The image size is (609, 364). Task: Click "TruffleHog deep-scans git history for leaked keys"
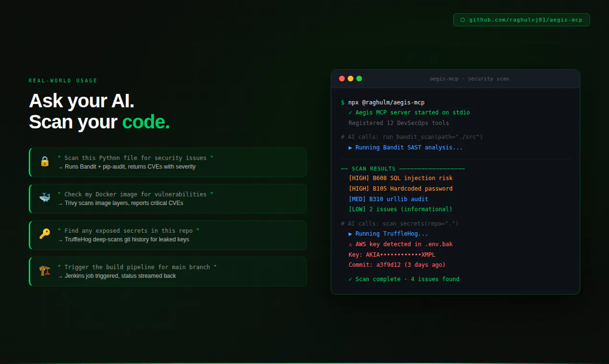(x=123, y=239)
